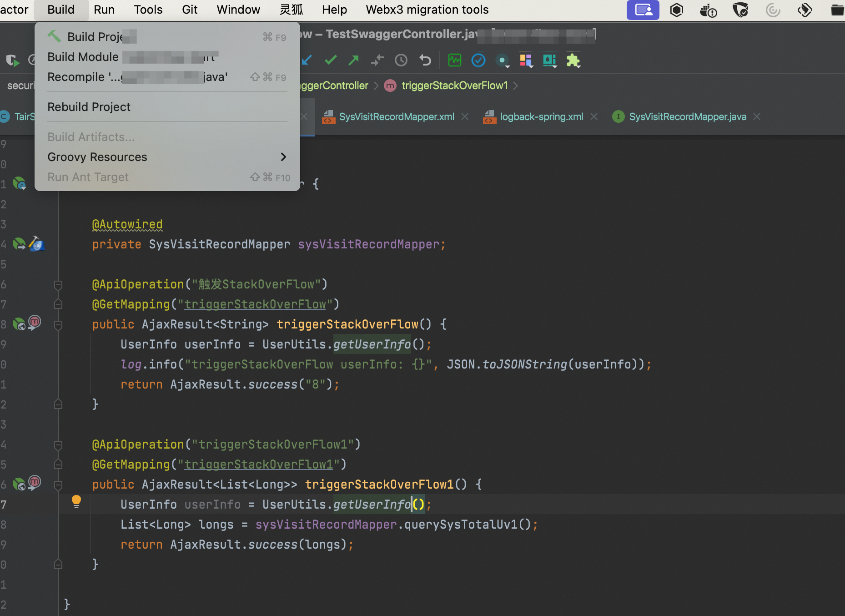
Task: Choose the Recompile java file entry
Action: 167,77
